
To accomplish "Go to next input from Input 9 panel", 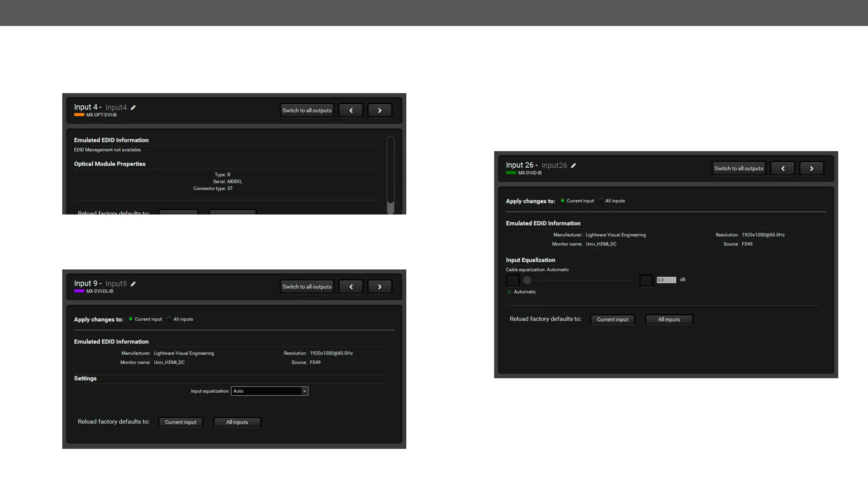I will [380, 287].
